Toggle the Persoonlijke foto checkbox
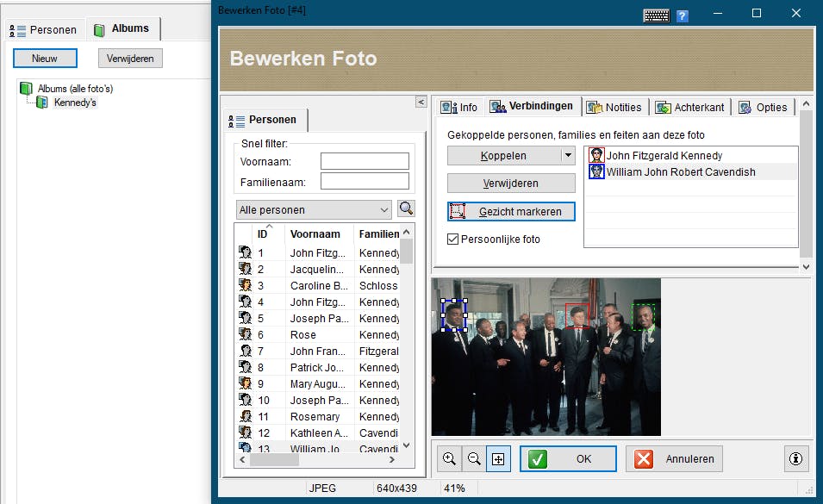Viewport: 823px width, 504px height. pos(453,240)
